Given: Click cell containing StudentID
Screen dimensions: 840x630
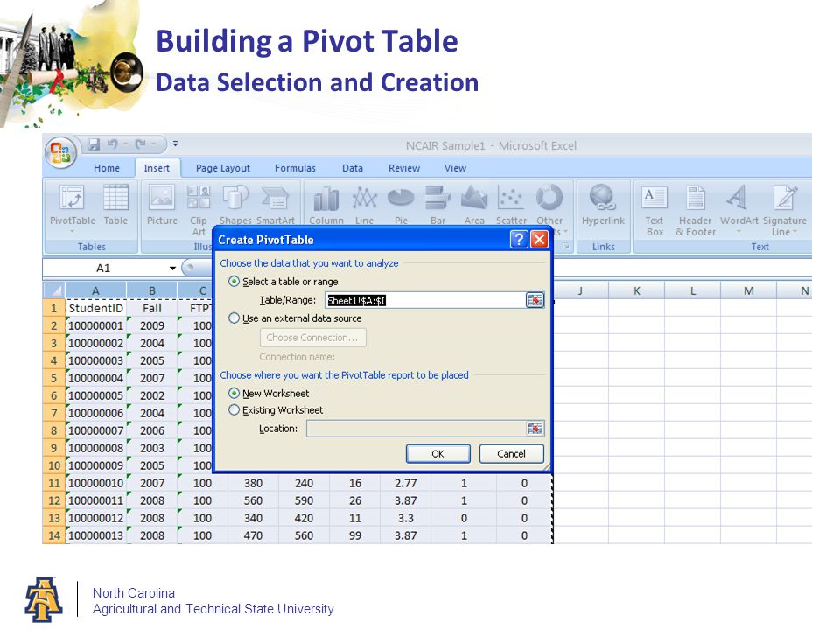Looking at the screenshot, I should point(96,308).
